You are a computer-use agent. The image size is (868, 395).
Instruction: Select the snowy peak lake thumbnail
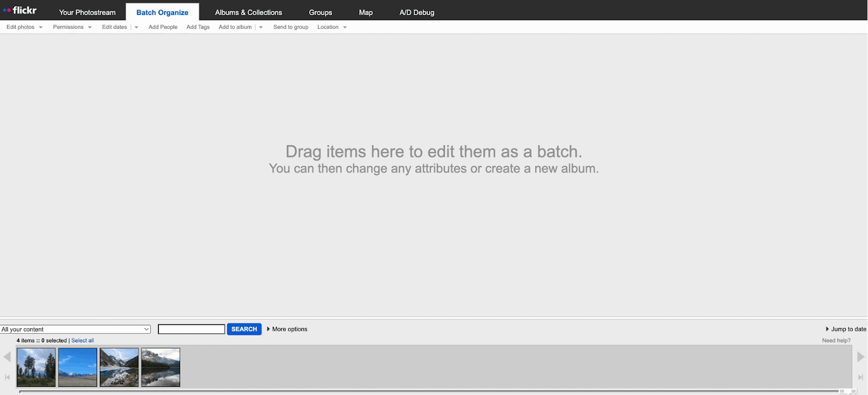pyautogui.click(x=161, y=367)
